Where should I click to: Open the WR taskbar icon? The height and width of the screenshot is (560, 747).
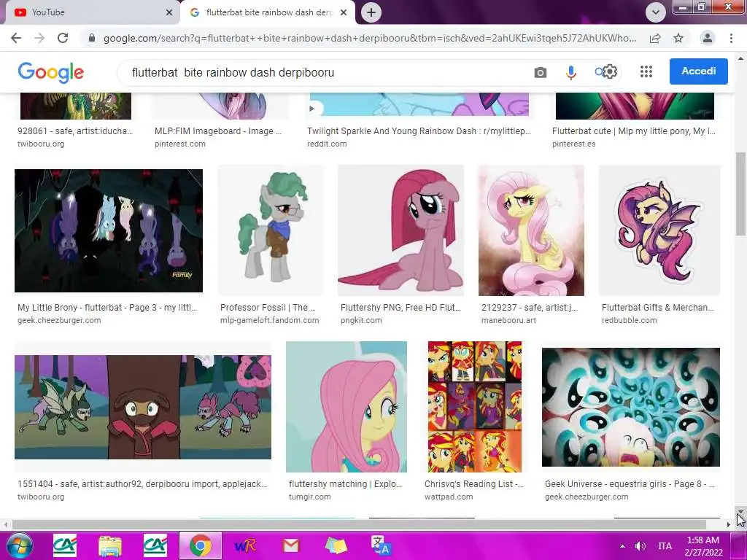245,545
